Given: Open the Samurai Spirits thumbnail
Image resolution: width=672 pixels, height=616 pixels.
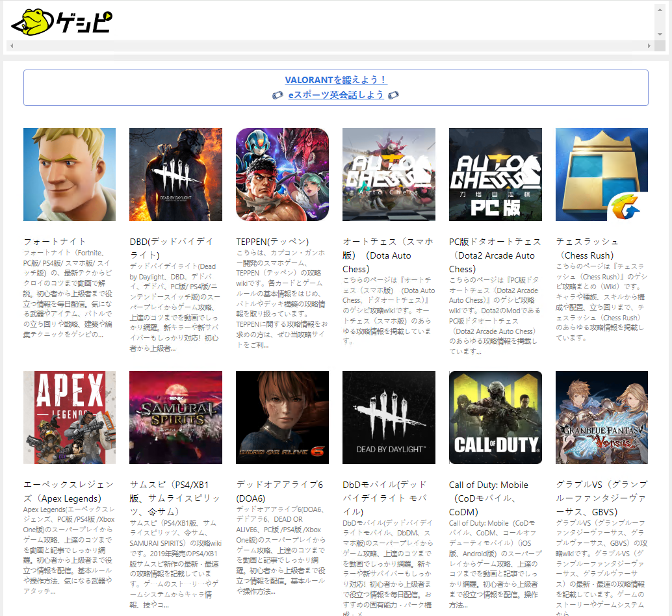Looking at the screenshot, I should 175,418.
